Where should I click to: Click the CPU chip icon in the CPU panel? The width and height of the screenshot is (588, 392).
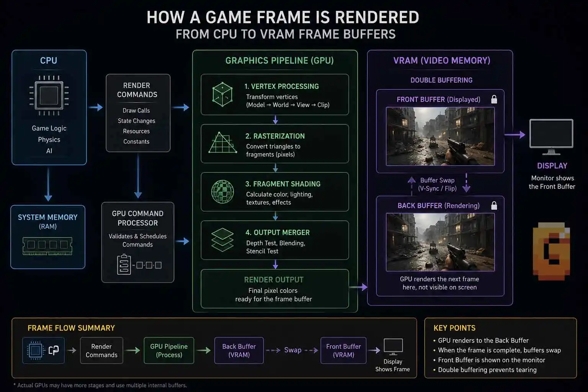click(49, 95)
